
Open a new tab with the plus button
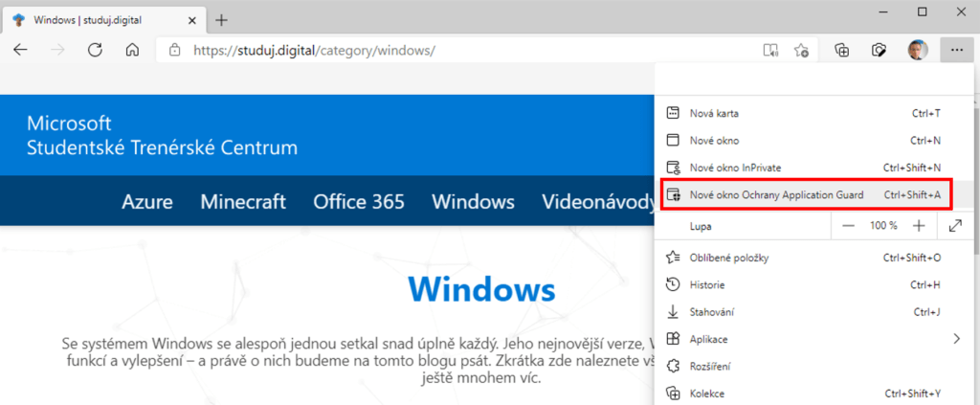pos(222,19)
